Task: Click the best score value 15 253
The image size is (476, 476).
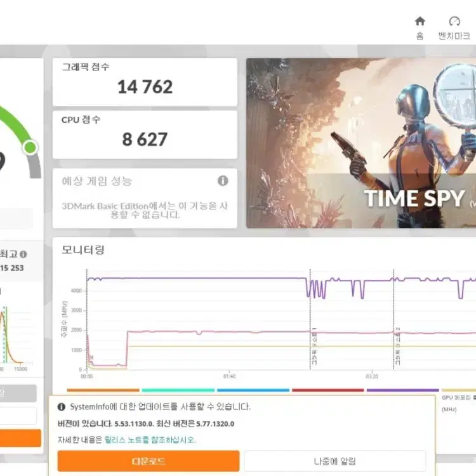Action: [x=12, y=268]
